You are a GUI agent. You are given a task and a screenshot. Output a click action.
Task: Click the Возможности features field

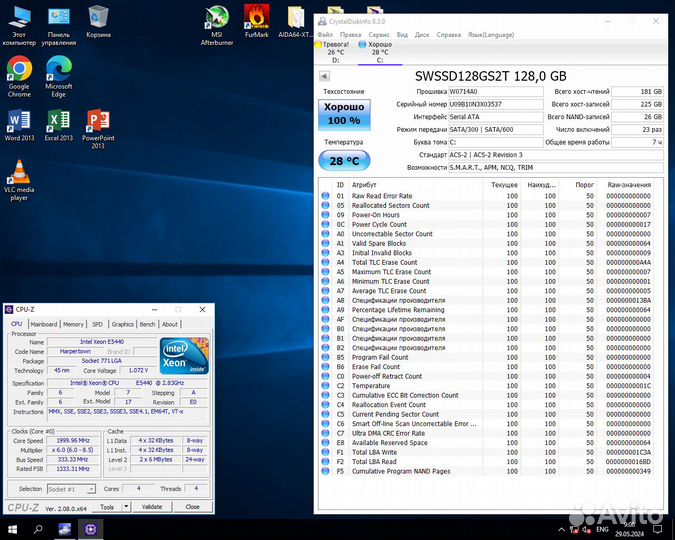[556, 168]
